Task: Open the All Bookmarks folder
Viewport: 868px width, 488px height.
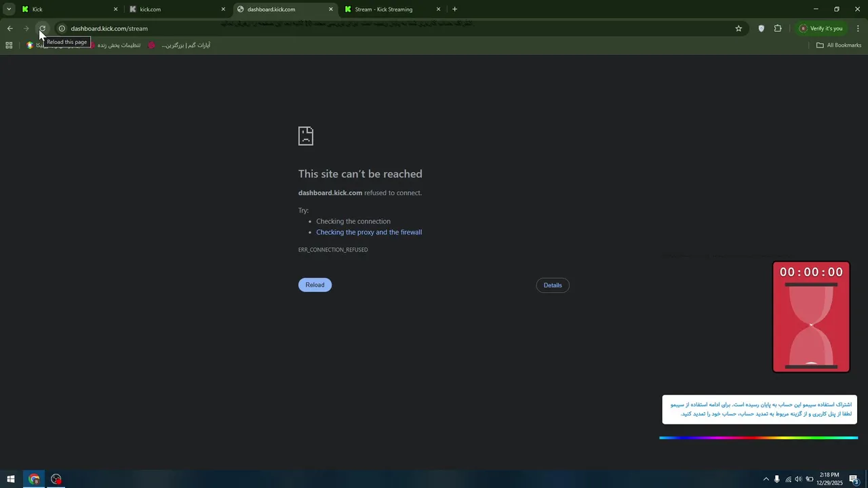Action: (x=839, y=45)
